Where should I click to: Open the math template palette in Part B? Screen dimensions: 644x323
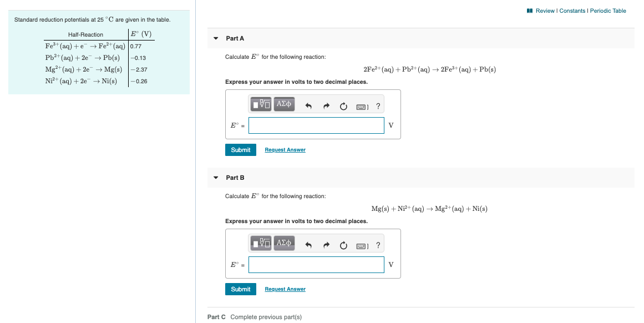pyautogui.click(x=261, y=244)
